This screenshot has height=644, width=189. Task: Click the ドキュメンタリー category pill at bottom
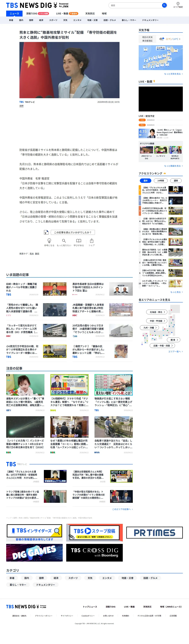pos(45,585)
